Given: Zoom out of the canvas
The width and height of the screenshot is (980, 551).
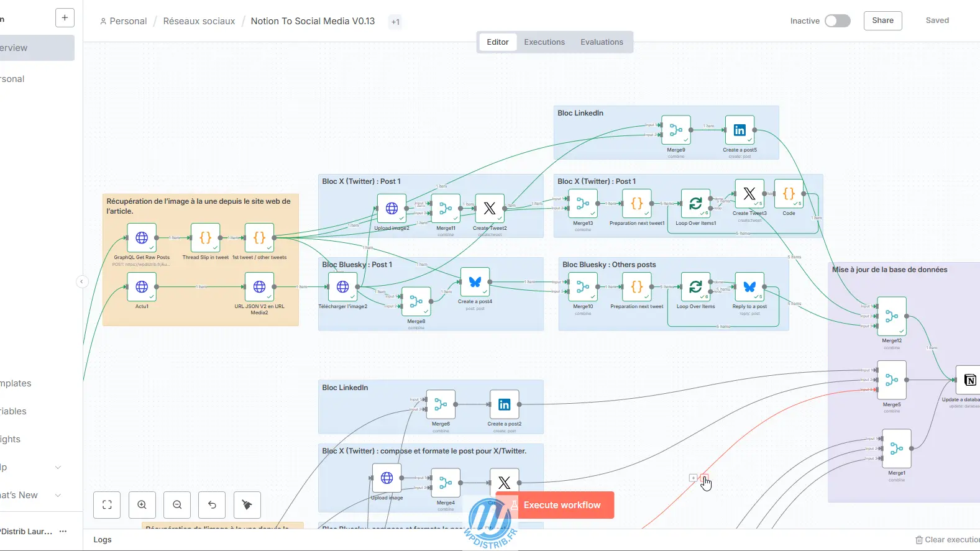Looking at the screenshot, I should [177, 505].
